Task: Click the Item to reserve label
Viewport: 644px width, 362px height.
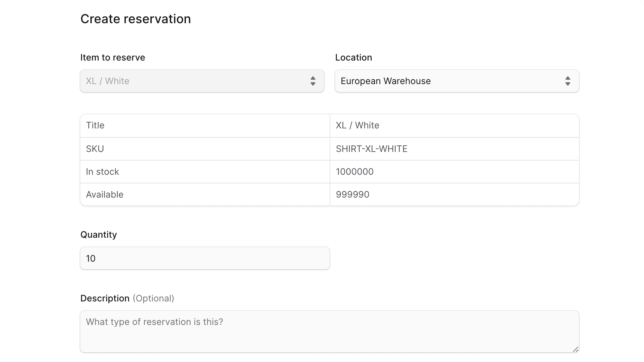Action: click(113, 57)
